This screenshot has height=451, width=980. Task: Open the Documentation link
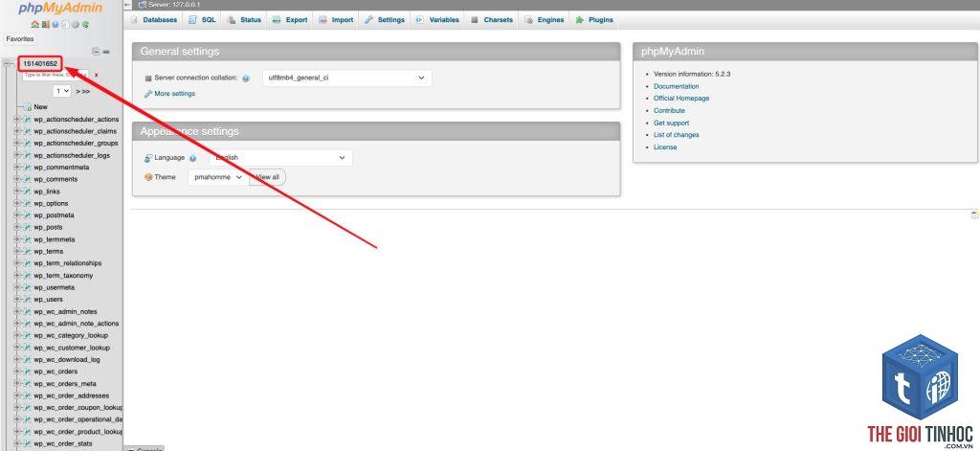pyautogui.click(x=677, y=86)
